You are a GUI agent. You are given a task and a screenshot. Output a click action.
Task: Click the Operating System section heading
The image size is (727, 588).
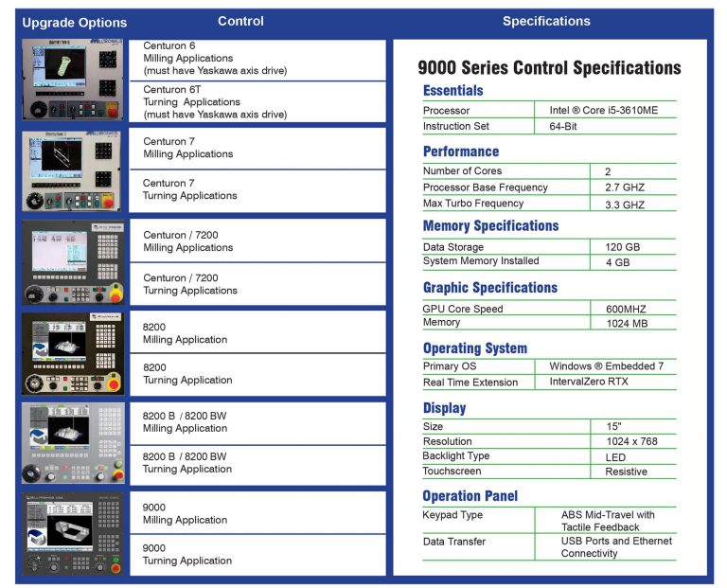coord(475,348)
